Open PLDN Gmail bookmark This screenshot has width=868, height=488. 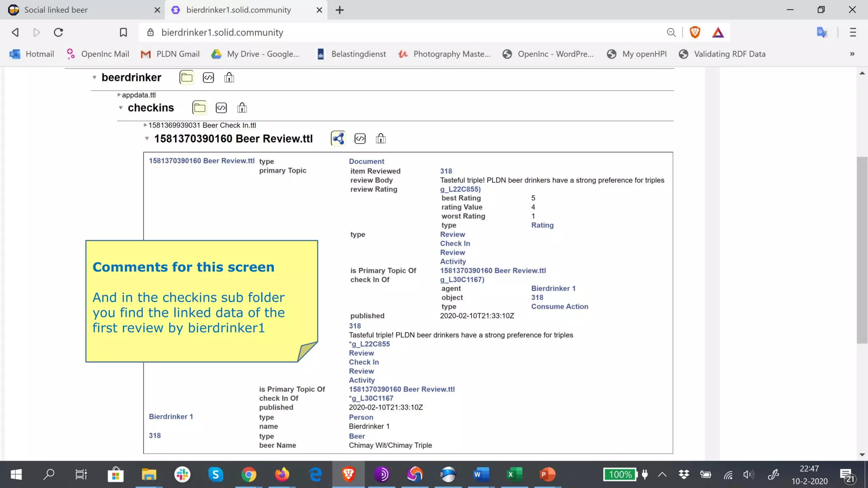coord(170,54)
